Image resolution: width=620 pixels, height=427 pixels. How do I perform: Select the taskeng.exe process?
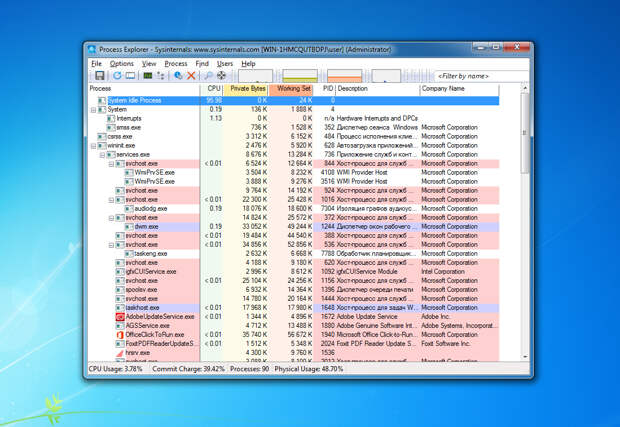pos(294,253)
